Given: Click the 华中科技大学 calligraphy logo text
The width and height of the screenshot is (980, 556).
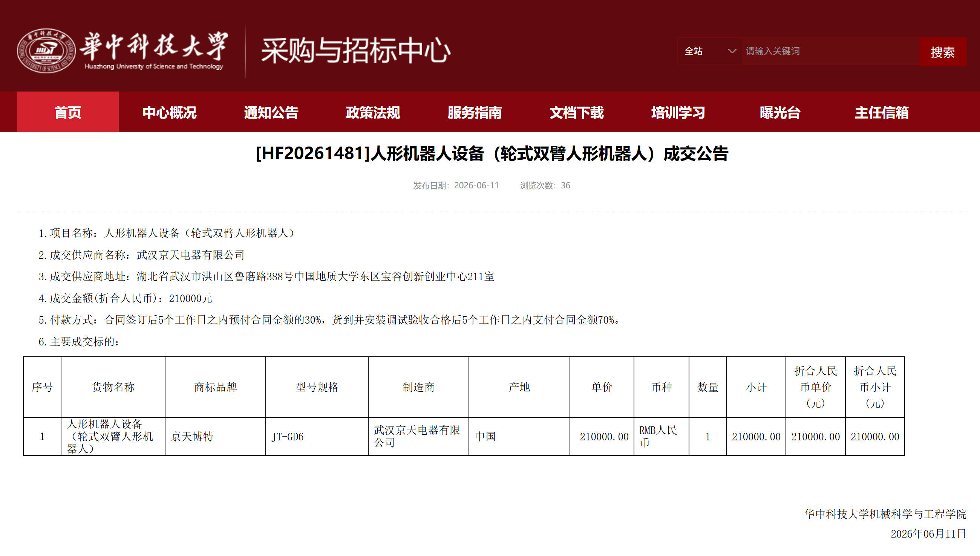Looking at the screenshot, I should (x=155, y=46).
